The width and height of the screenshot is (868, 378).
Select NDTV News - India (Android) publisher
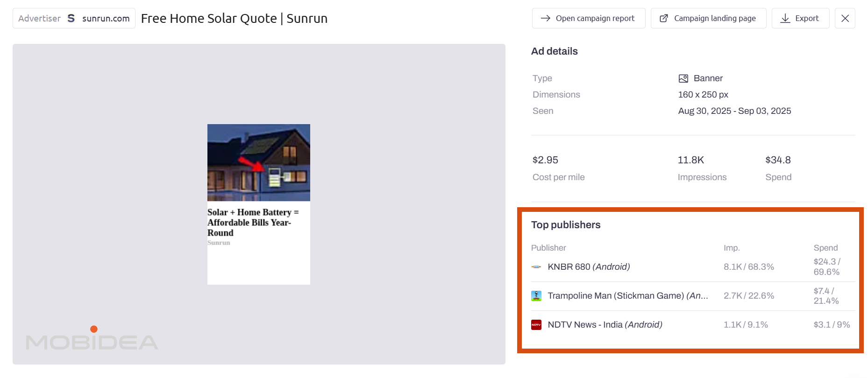tap(605, 325)
